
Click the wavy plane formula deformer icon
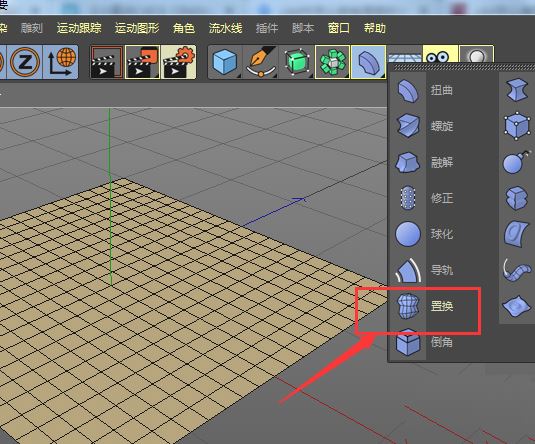tap(517, 306)
